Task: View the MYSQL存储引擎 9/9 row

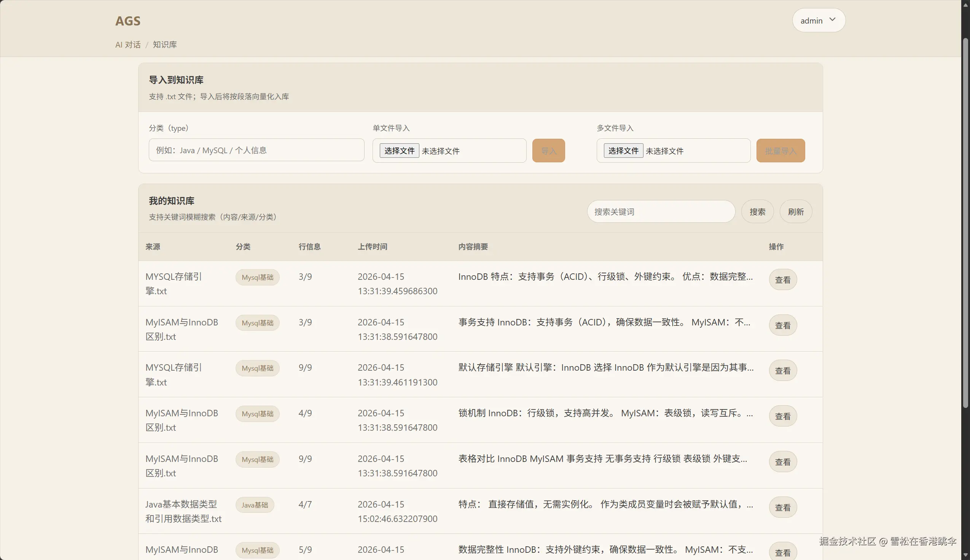Action: pos(782,371)
